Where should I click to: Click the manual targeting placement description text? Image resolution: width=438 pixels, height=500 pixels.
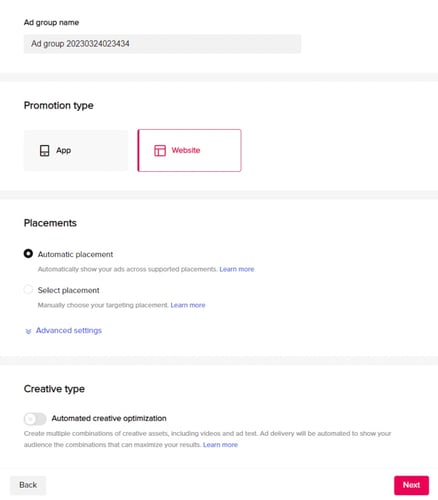click(103, 305)
